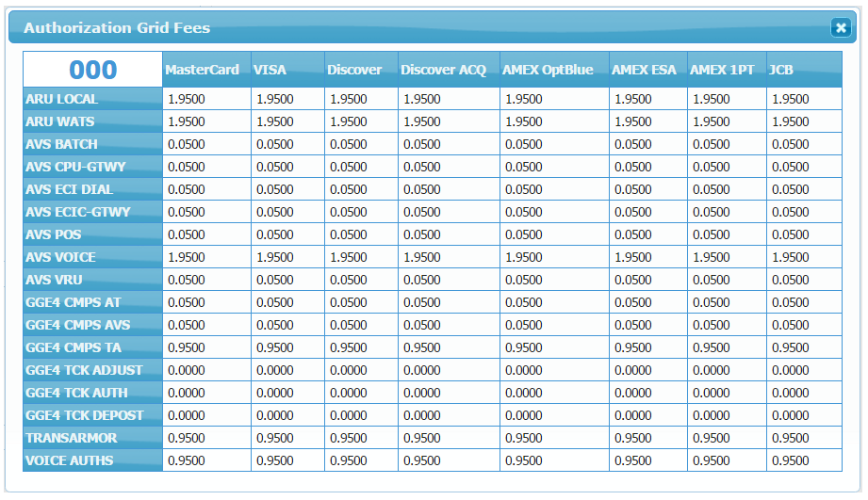Select the ARU LOCAL row label

coord(93,99)
